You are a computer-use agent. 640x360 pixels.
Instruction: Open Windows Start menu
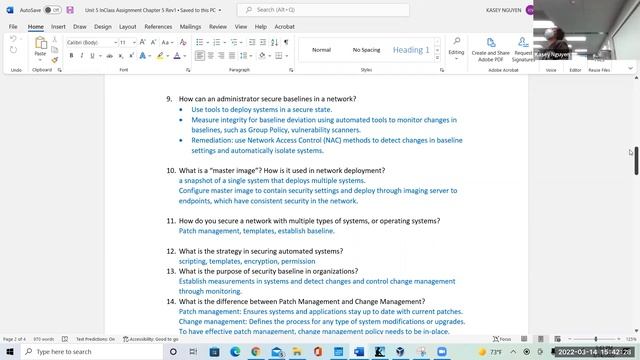pyautogui.click(x=10, y=351)
